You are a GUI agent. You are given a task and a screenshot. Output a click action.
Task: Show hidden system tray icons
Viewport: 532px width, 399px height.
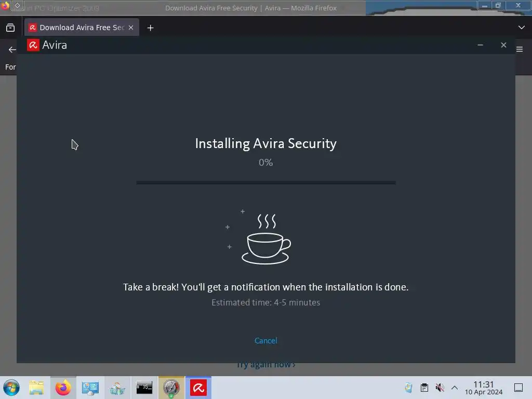point(455,388)
